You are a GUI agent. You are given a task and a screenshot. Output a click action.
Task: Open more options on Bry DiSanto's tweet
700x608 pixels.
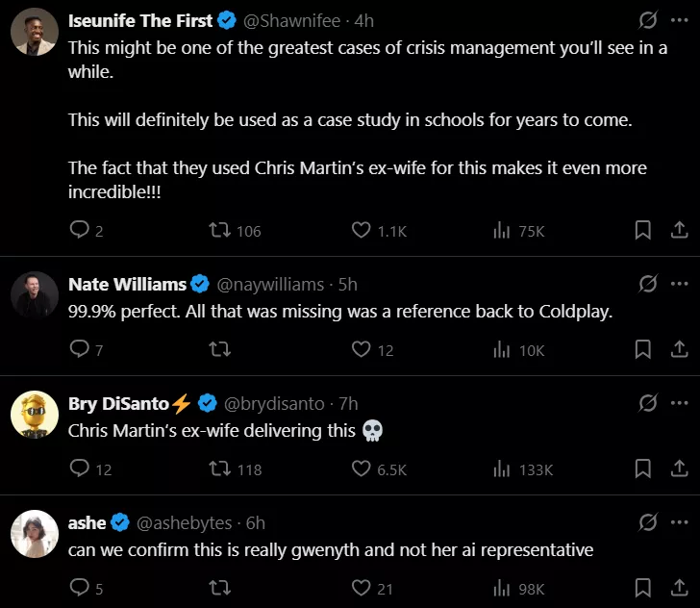point(679,403)
